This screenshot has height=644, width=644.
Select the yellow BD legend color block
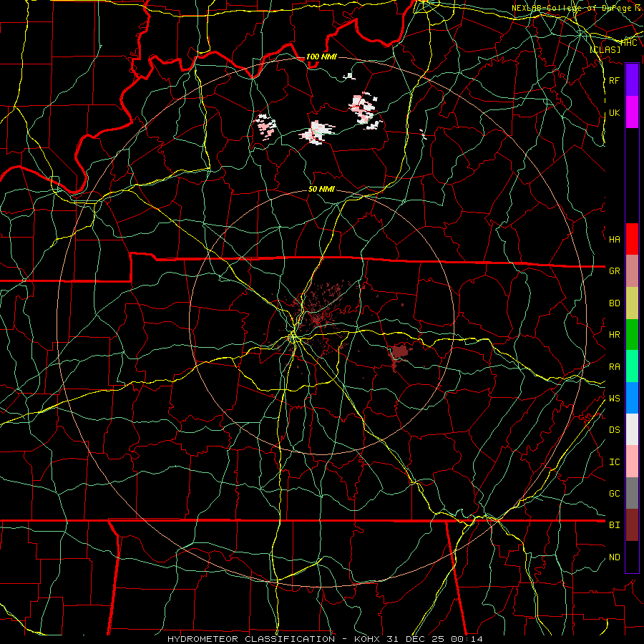[x=632, y=303]
